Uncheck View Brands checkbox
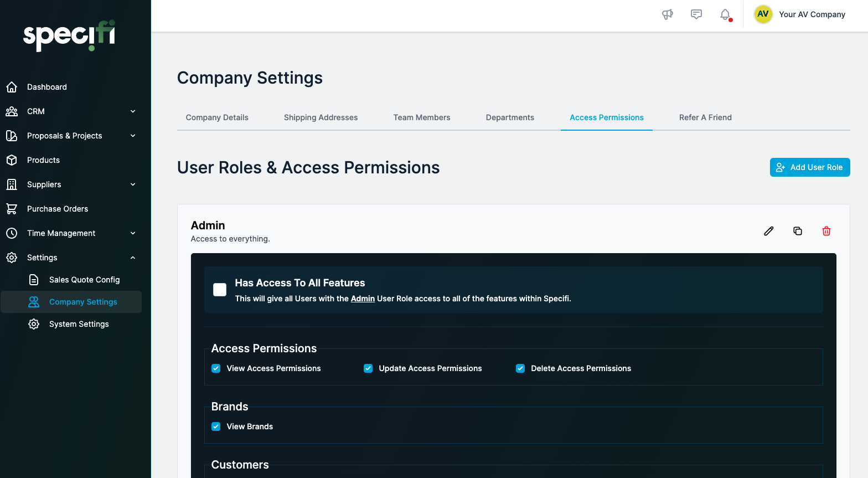 (x=216, y=426)
